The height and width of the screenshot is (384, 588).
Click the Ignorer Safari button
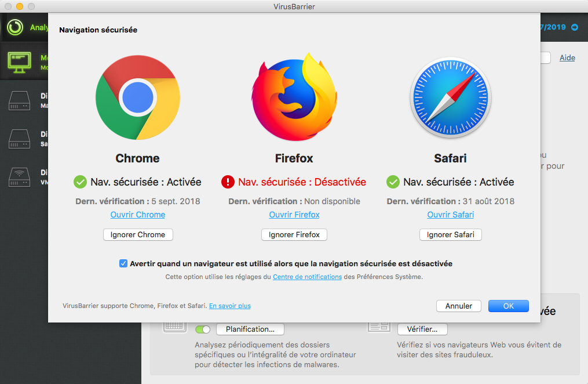[450, 234]
